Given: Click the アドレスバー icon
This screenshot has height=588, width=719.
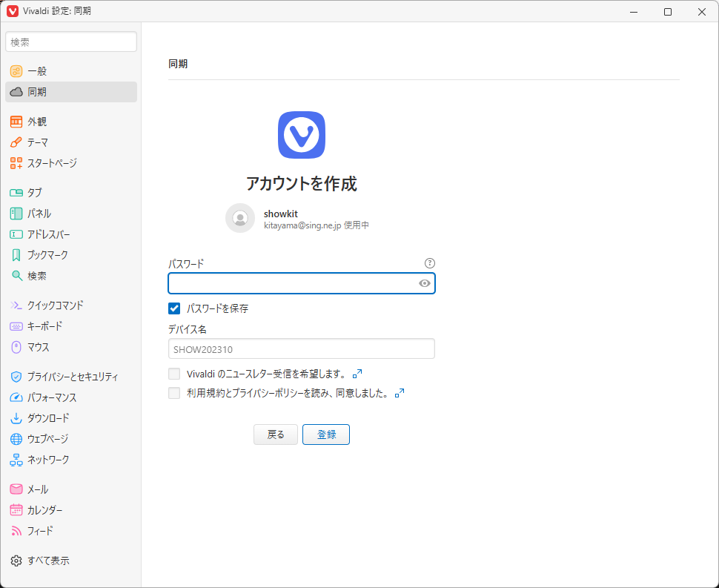Looking at the screenshot, I should coord(16,234).
